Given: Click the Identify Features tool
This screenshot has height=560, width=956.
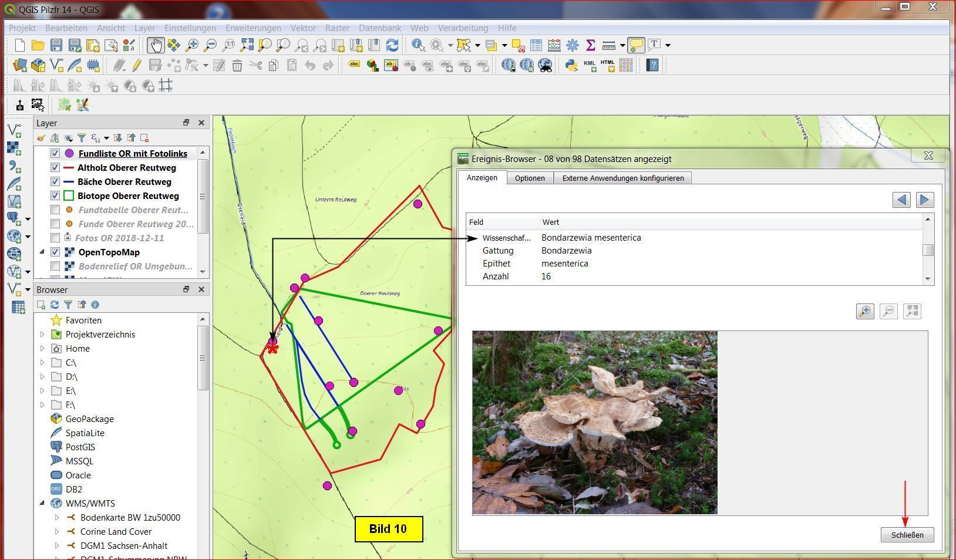Looking at the screenshot, I should tap(418, 45).
